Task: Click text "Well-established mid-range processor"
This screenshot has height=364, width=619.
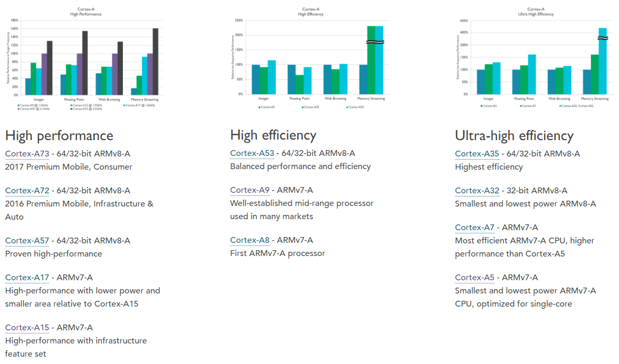Action: (x=302, y=203)
